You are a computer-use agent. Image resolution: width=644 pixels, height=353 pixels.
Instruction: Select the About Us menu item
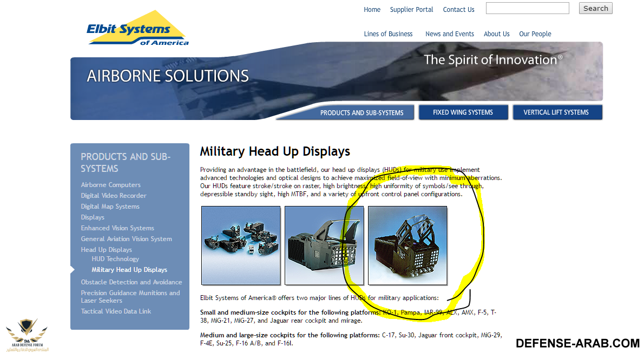[496, 34]
